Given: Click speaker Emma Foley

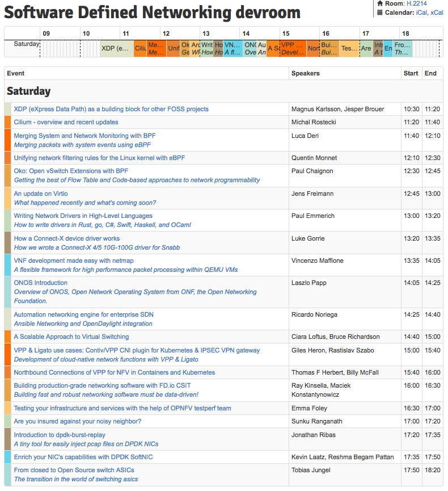Looking at the screenshot, I should pyautogui.click(x=309, y=408).
